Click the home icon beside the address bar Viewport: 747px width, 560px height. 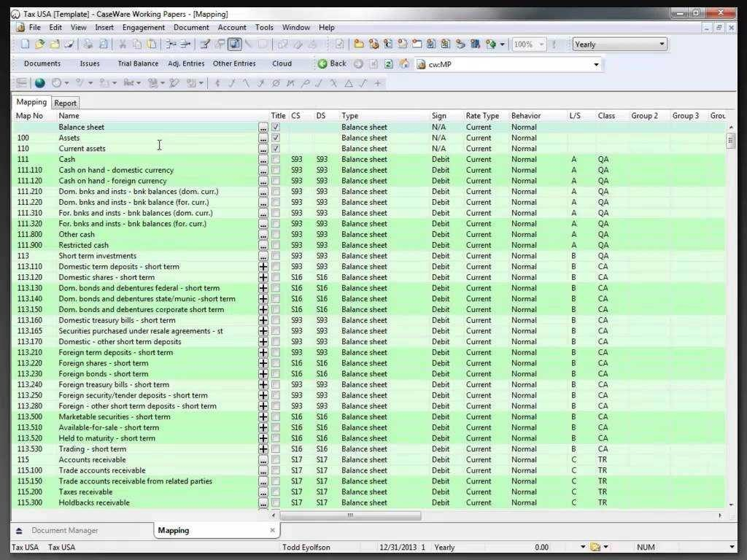[x=403, y=64]
